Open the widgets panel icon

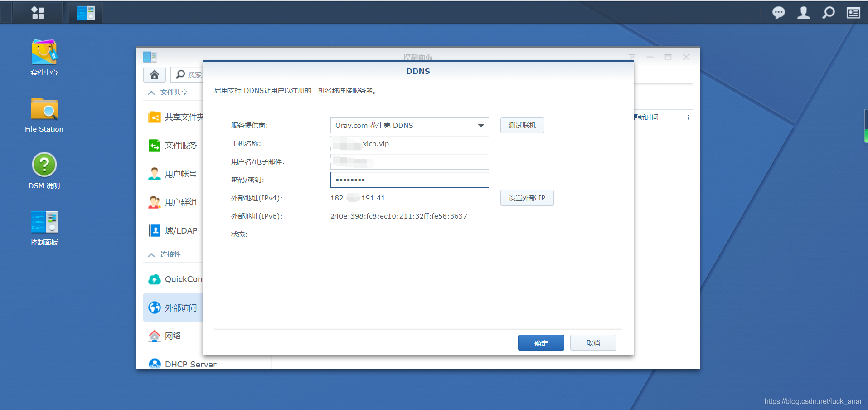[853, 13]
